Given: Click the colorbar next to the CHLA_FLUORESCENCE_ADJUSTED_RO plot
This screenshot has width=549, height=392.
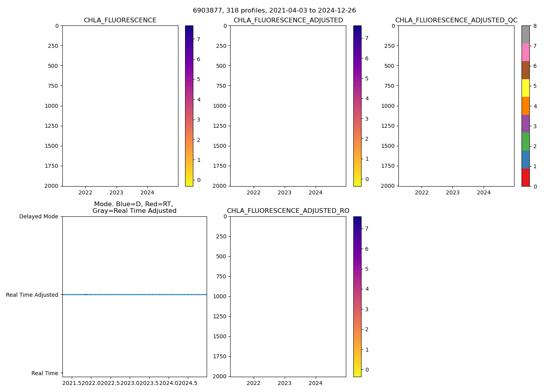Looking at the screenshot, I should pos(357,296).
